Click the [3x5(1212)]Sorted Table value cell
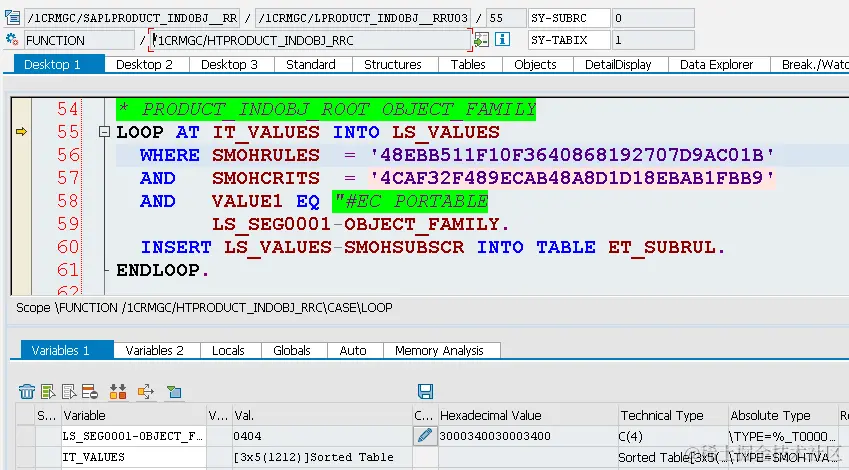849x470 pixels. [x=322, y=457]
